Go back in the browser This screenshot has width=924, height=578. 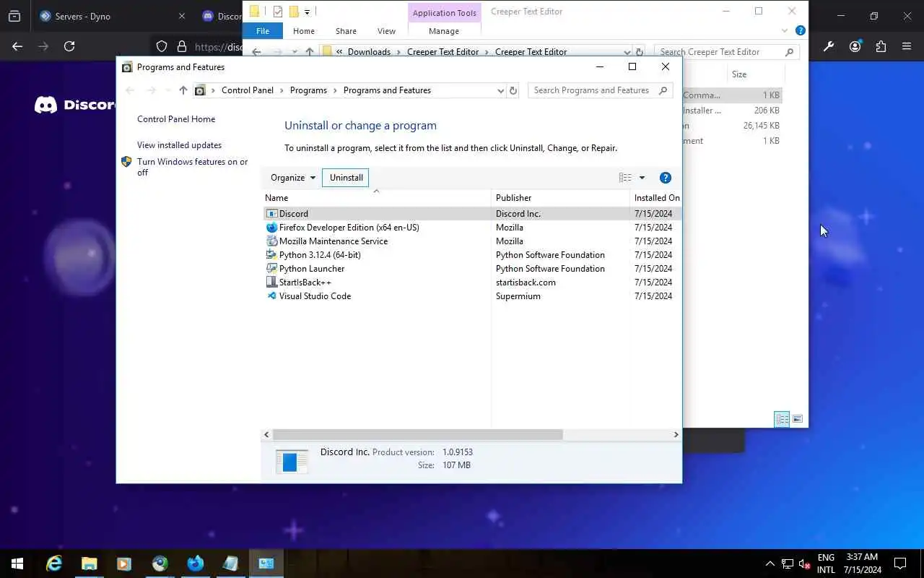(17, 46)
